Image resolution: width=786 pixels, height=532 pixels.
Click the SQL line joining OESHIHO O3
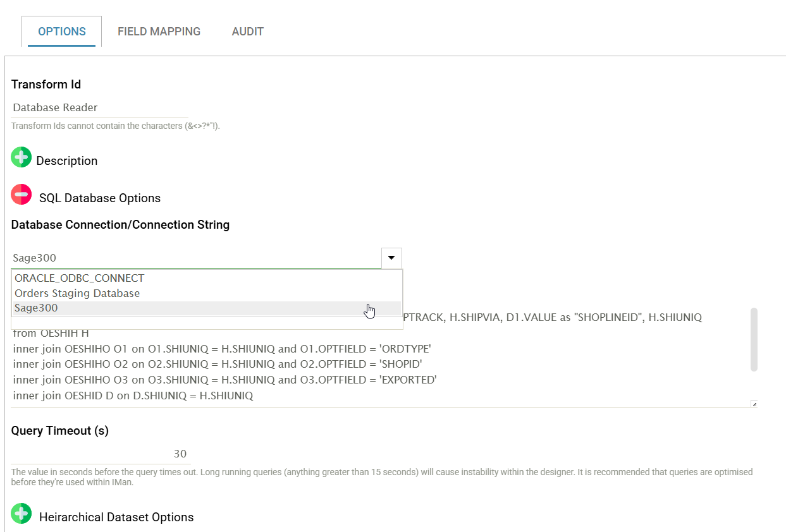pyautogui.click(x=225, y=380)
